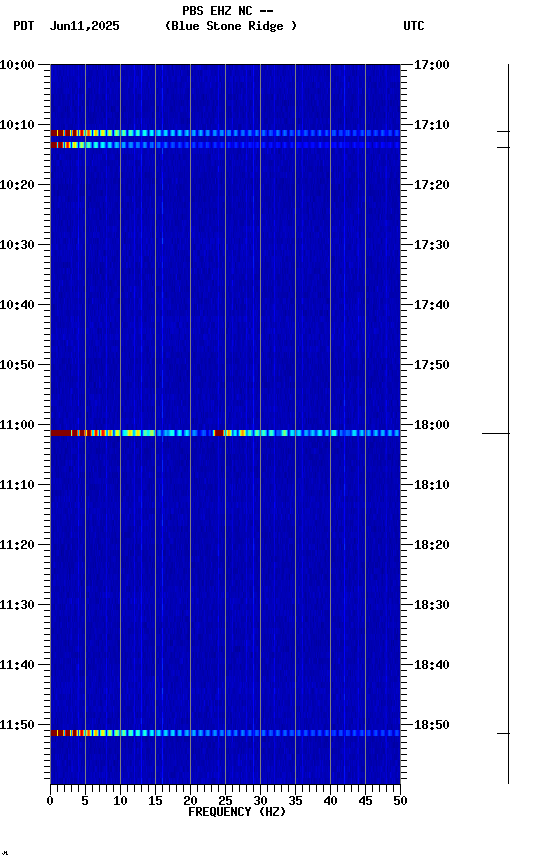Click the 17:30 UTC time label
552x864 pixels.
(x=432, y=245)
